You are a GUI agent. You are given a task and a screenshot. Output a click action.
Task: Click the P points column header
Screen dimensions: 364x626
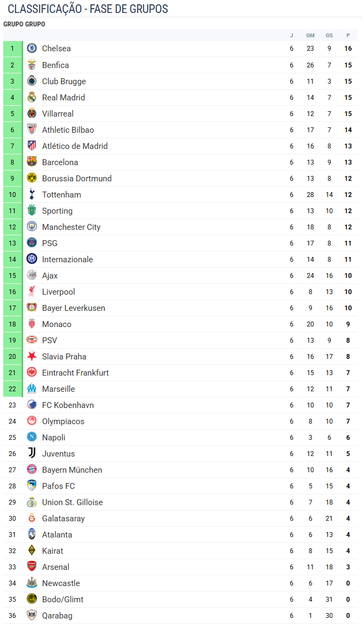pos(348,36)
